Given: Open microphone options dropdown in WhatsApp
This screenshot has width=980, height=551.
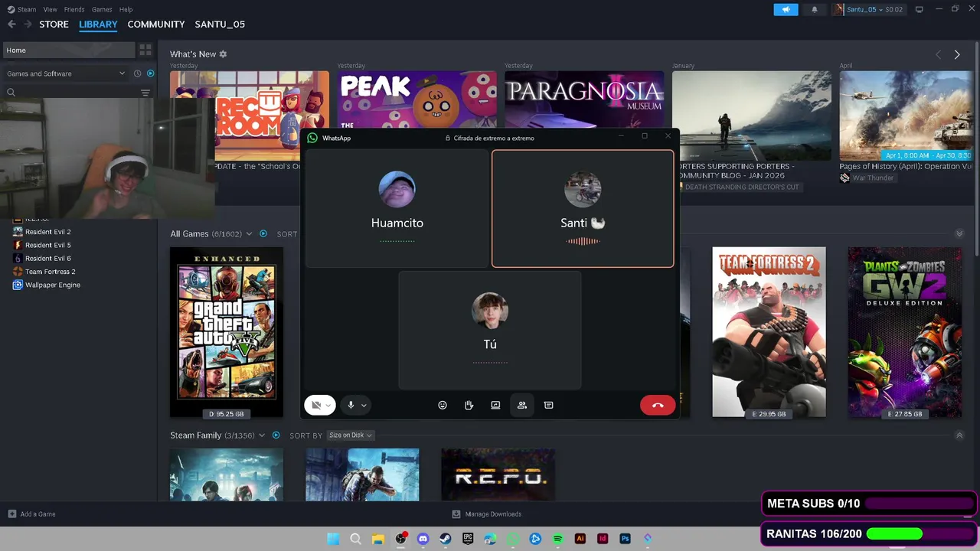Looking at the screenshot, I should tap(364, 406).
